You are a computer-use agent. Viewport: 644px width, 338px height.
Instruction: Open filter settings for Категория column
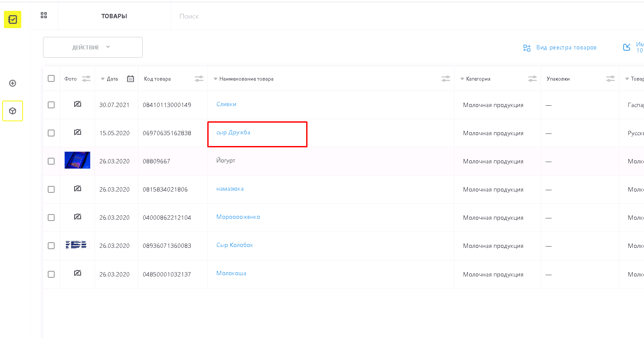tap(533, 78)
